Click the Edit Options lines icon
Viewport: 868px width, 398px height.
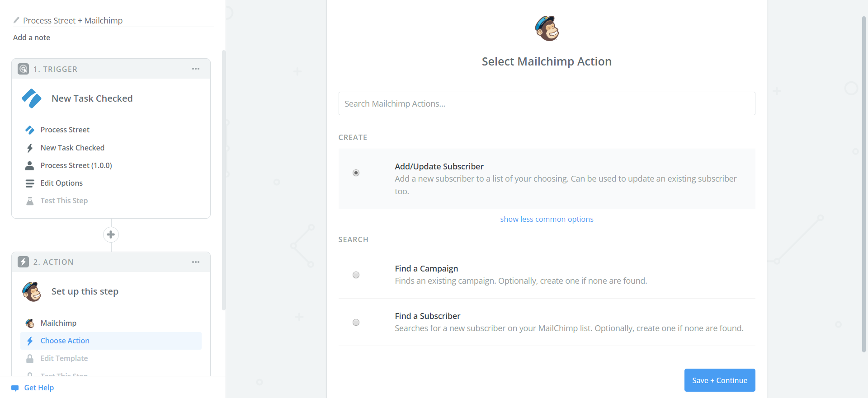(x=30, y=183)
